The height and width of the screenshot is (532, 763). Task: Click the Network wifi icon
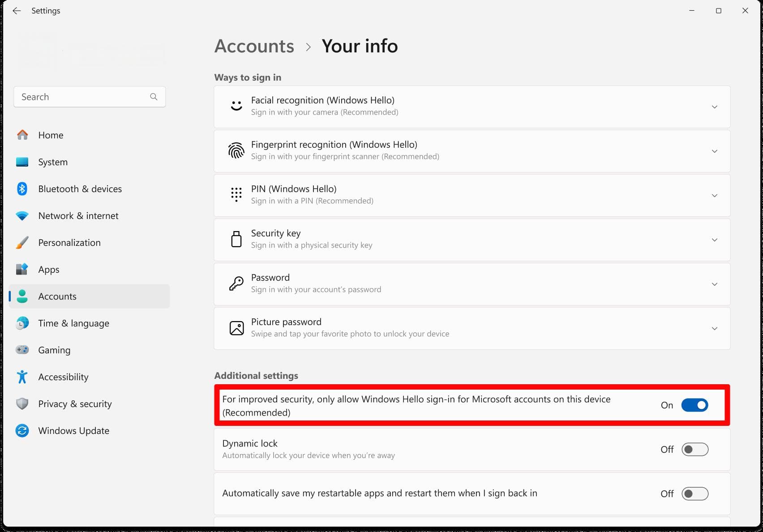pyautogui.click(x=22, y=216)
